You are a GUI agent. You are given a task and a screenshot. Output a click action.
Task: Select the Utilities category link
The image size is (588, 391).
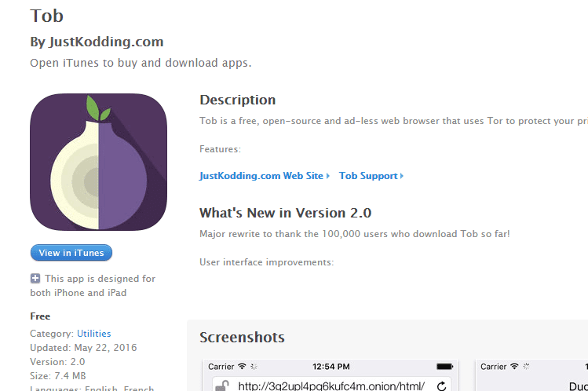(x=93, y=333)
